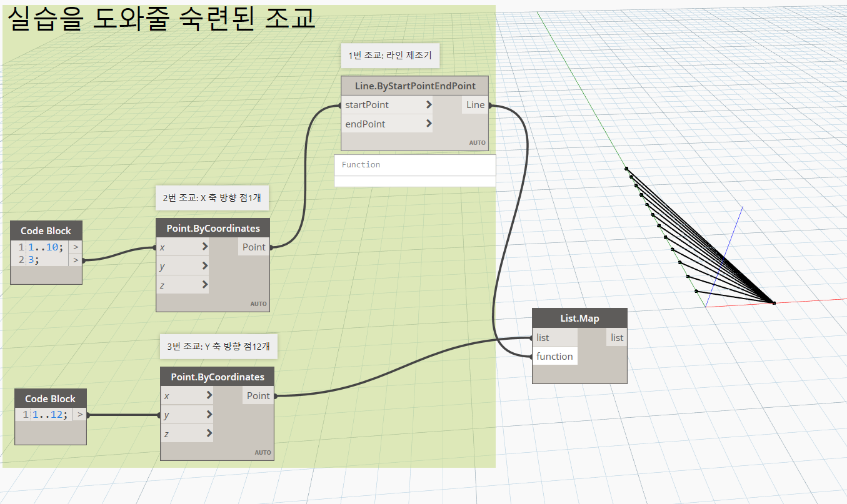Click the list input port on List.Map
This screenshot has width=847, height=504.
click(x=554, y=337)
